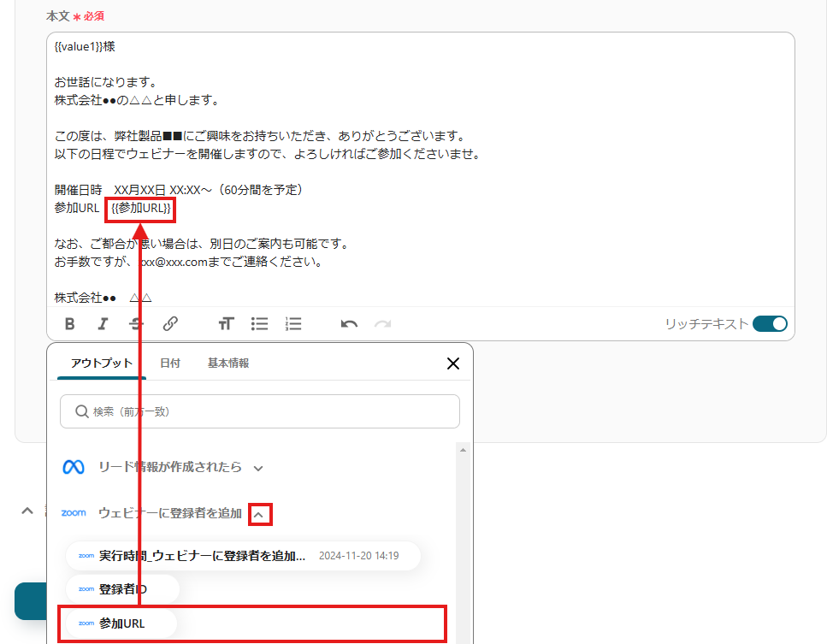Image resolution: width=827 pixels, height=644 pixels.
Task: Click the xxx@xxx.com text in the body
Action: pyautogui.click(x=174, y=262)
